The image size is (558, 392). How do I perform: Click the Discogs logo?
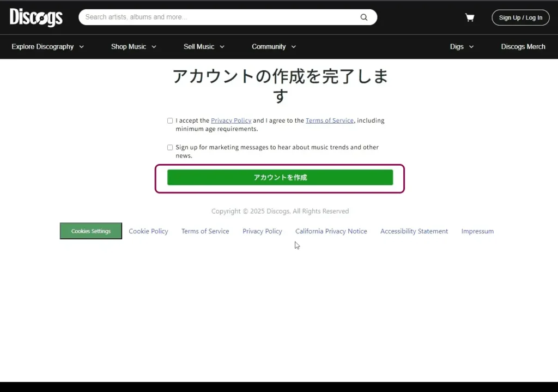(x=36, y=17)
